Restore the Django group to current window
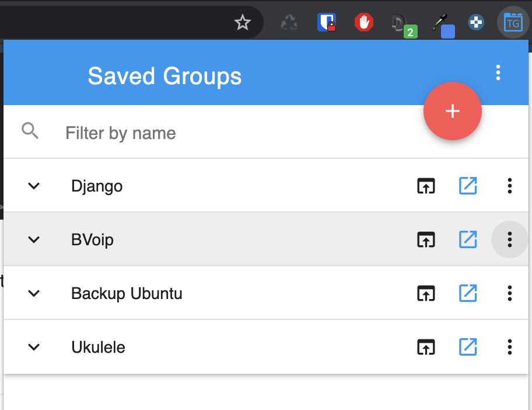This screenshot has height=410, width=532. point(426,186)
